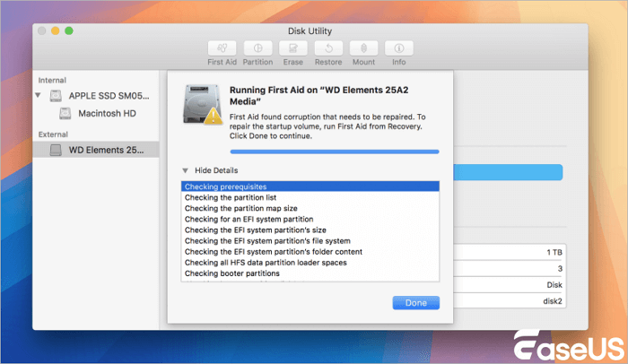Select 'Checking the EFI system partition's size' line
Viewport: 628px width, 364px height.
click(310, 230)
